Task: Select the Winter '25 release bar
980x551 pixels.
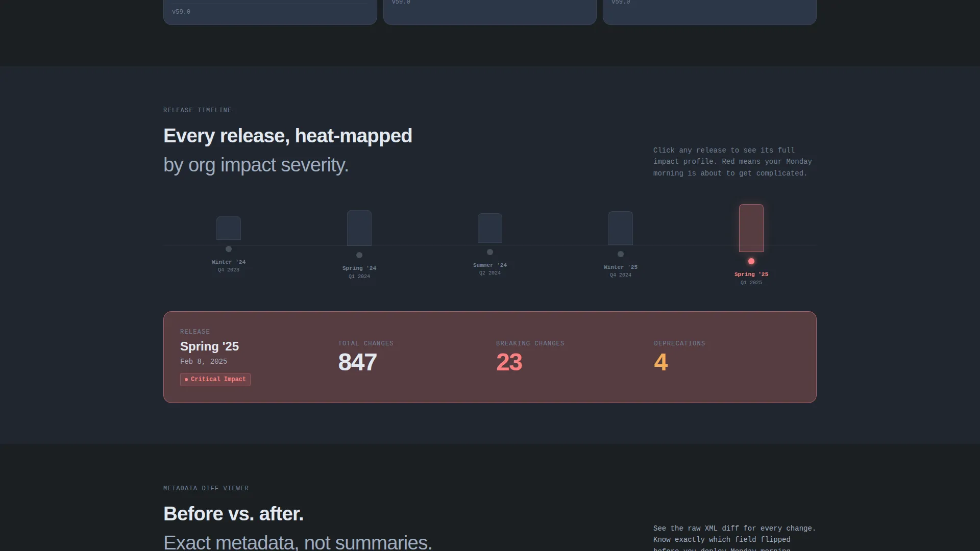Action: tap(621, 228)
